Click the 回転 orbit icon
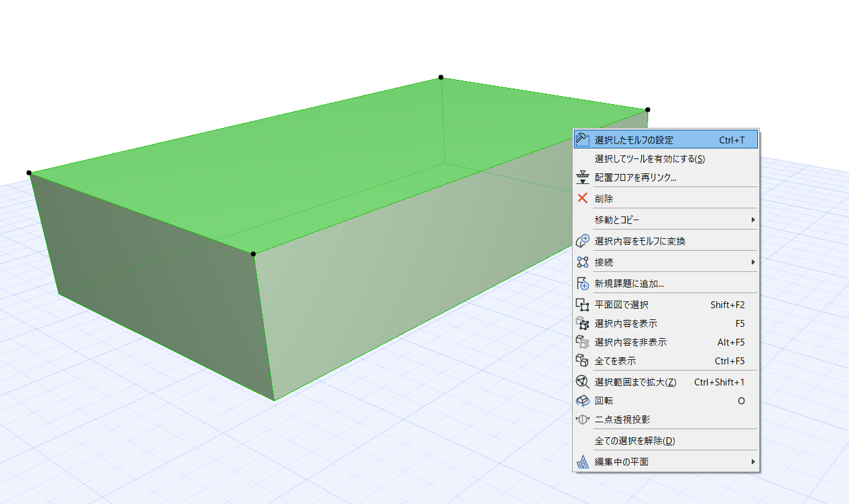849x504 pixels. coord(583,400)
